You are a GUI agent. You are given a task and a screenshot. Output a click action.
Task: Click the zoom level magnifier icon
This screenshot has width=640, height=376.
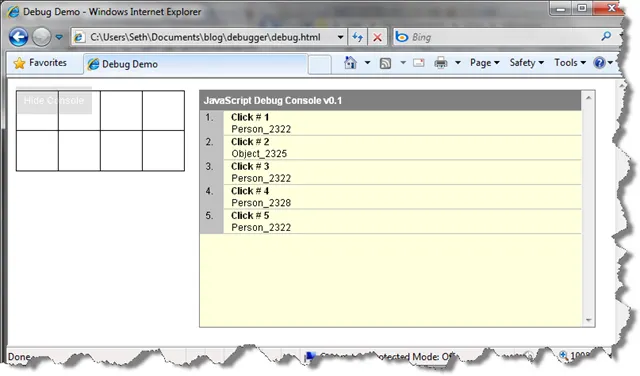563,355
